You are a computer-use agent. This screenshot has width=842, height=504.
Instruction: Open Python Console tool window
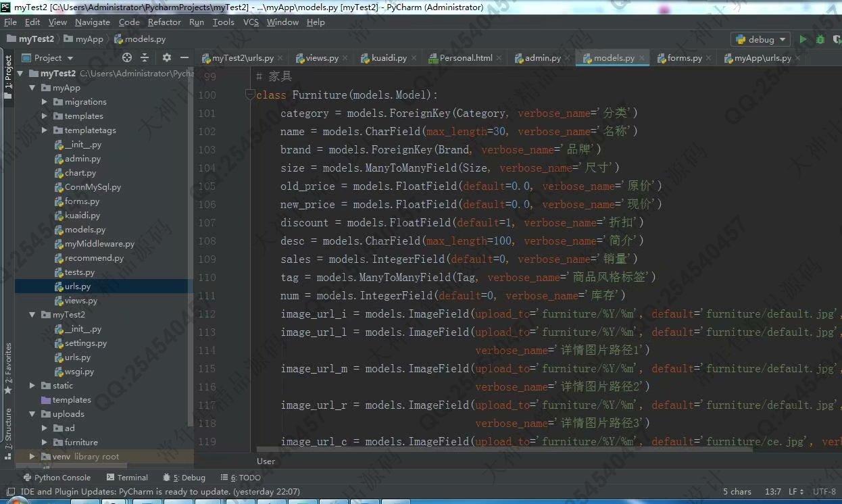click(x=57, y=478)
